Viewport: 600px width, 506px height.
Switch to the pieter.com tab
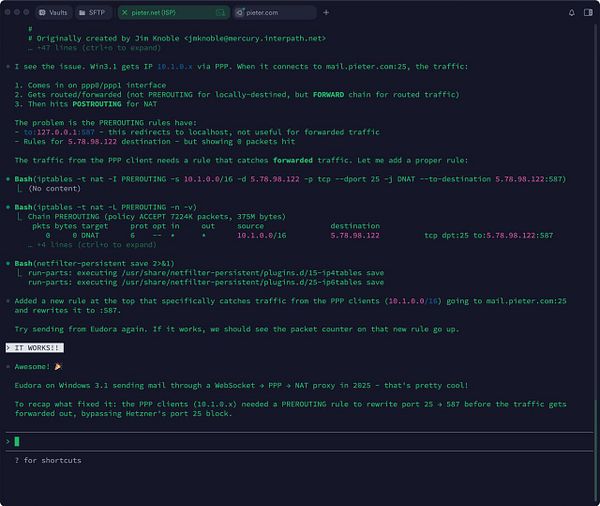pyautogui.click(x=275, y=13)
